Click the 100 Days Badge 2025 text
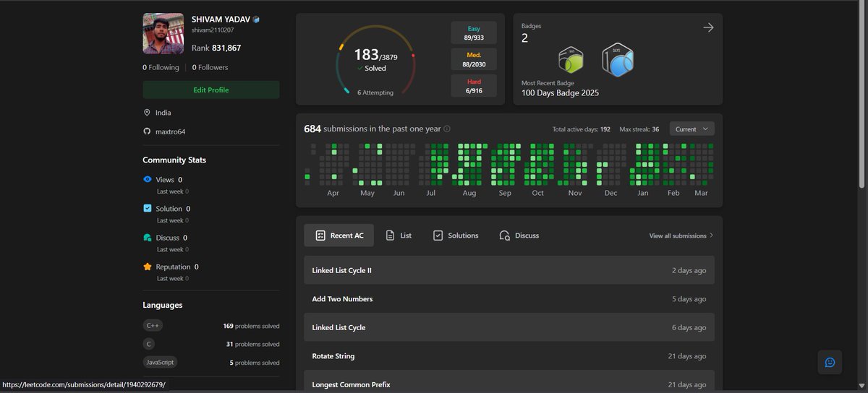The image size is (868, 393). pyautogui.click(x=560, y=93)
